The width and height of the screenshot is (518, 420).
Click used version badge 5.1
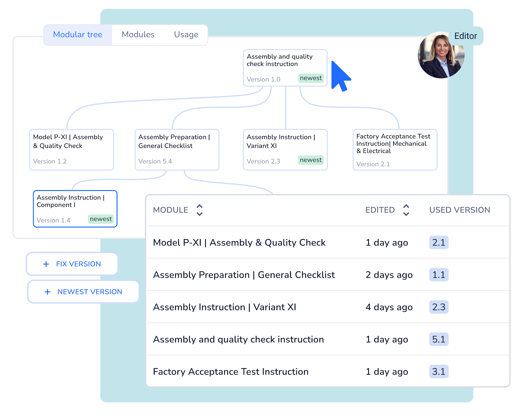[x=439, y=339]
